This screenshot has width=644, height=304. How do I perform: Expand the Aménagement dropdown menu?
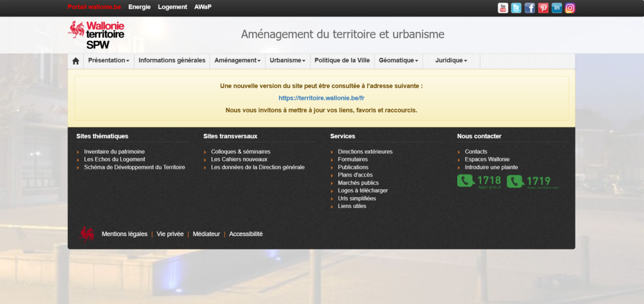pos(237,61)
